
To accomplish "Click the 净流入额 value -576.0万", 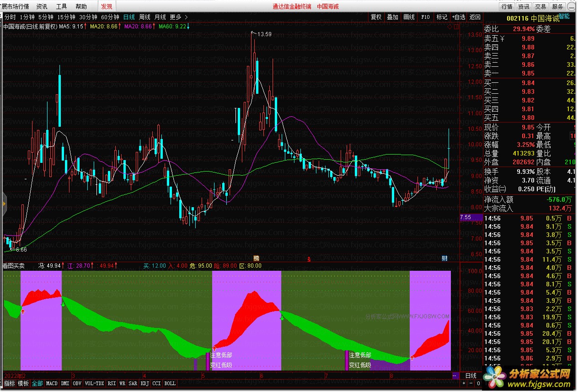I will click(559, 200).
